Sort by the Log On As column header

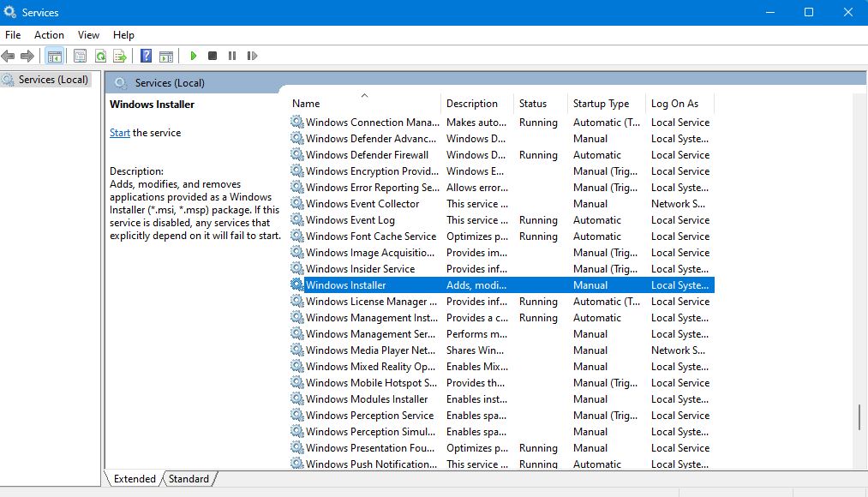pyautogui.click(x=680, y=104)
